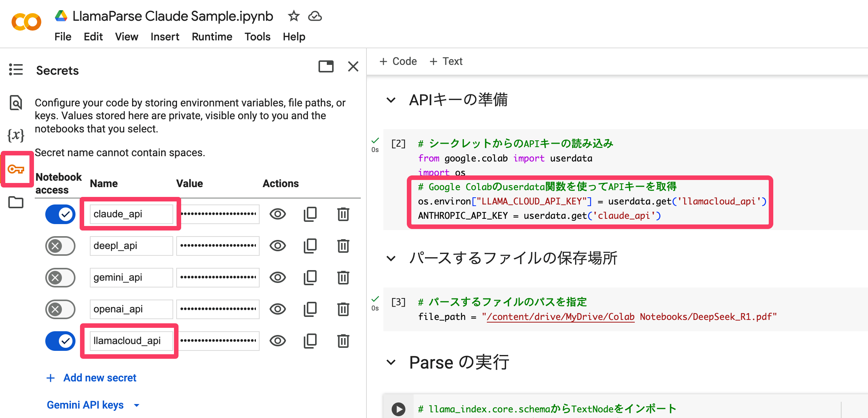Open the Runtime menu
868x418 pixels.
tap(212, 37)
